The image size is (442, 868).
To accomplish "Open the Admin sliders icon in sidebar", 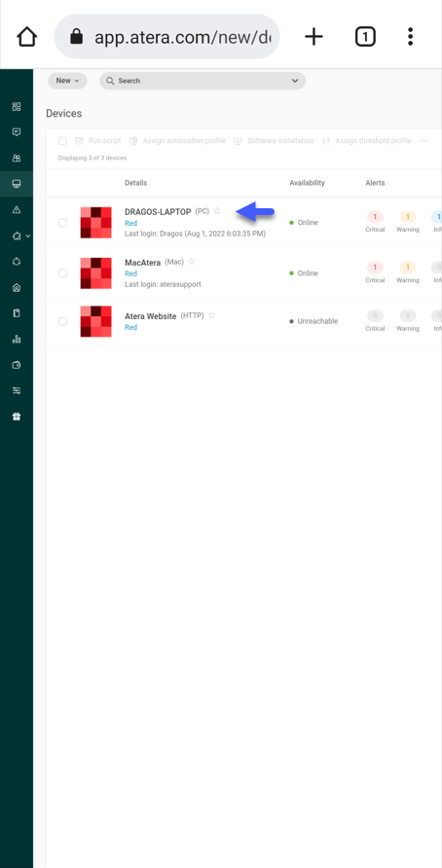I will coord(17,391).
